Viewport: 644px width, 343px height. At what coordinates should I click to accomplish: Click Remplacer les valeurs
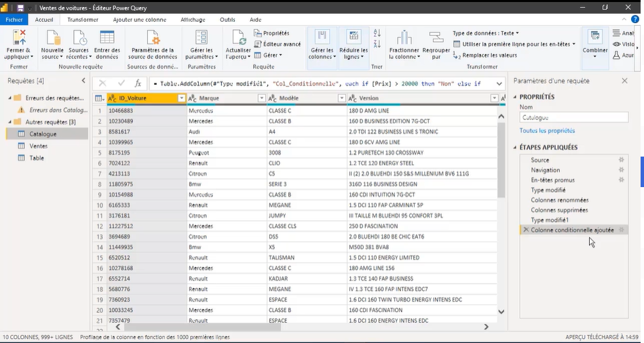click(x=485, y=55)
